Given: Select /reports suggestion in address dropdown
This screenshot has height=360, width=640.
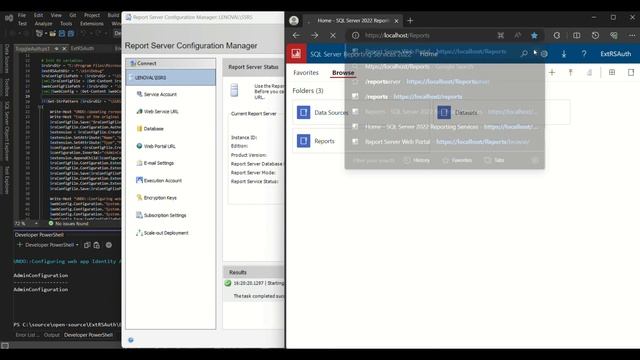Looking at the screenshot, I should (444, 97).
